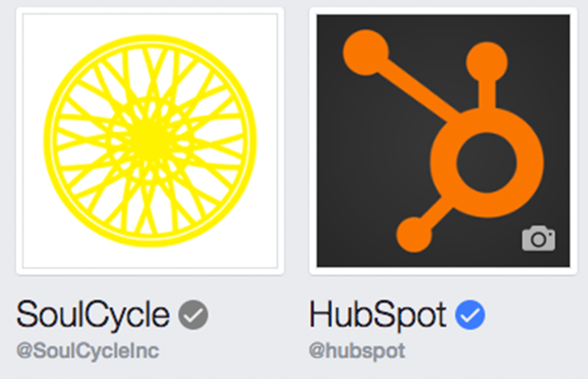Click the bottom orange node of HubSpot logo

[414, 234]
